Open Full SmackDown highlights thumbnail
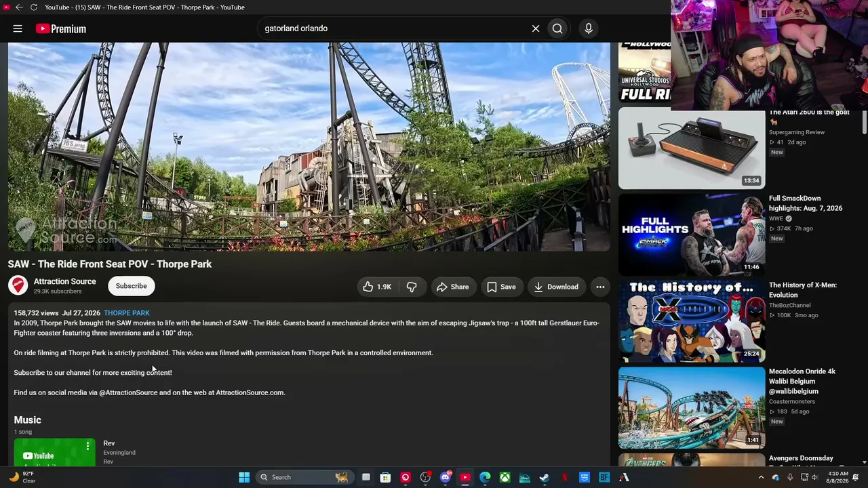 point(692,235)
